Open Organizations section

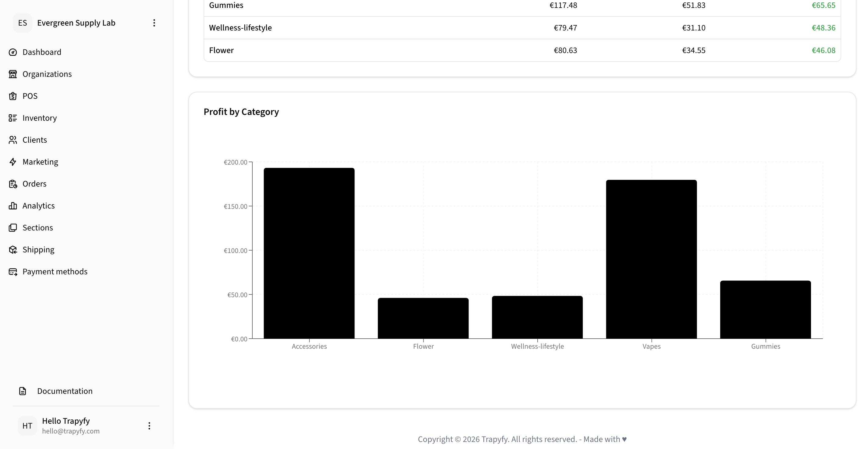47,74
